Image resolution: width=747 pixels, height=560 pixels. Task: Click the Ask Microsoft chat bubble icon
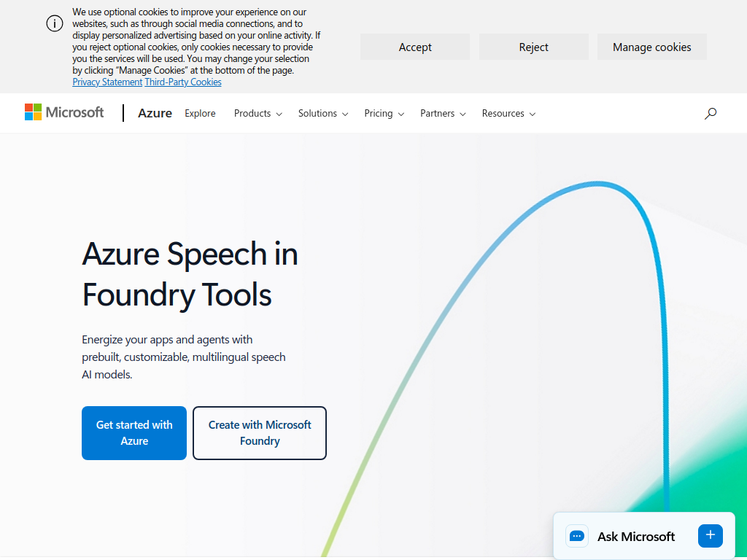click(x=577, y=536)
